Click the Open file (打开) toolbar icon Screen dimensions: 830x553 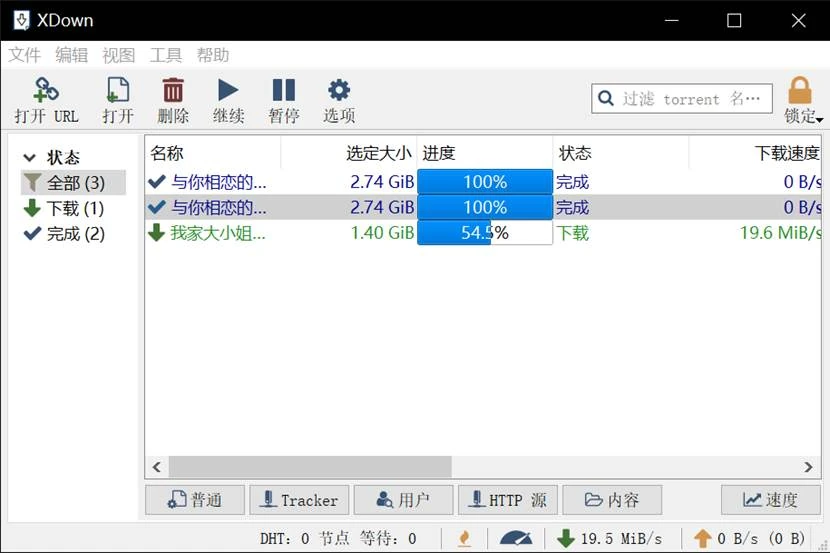tap(118, 90)
